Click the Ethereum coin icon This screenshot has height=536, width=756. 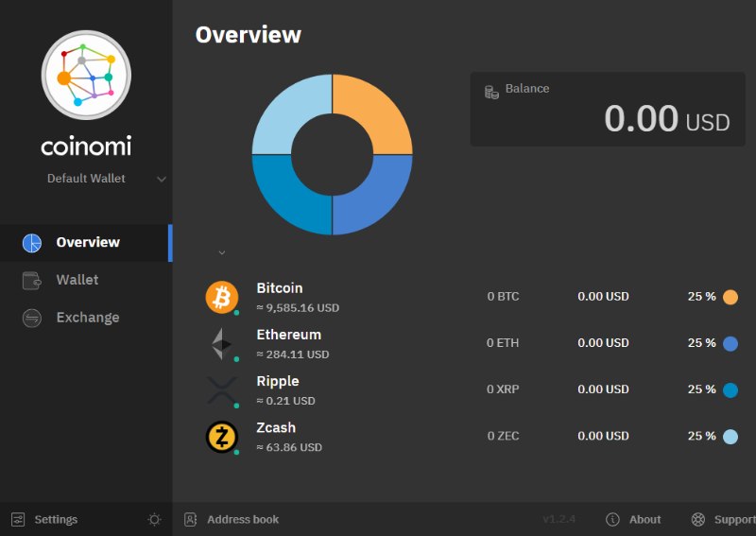(x=222, y=344)
